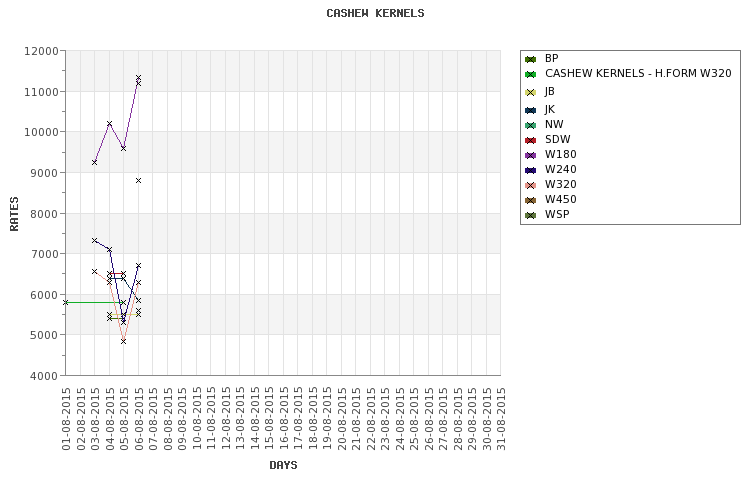This screenshot has height=500, width=750.
Task: Click the 5000 y-axis value
Action: (44, 335)
